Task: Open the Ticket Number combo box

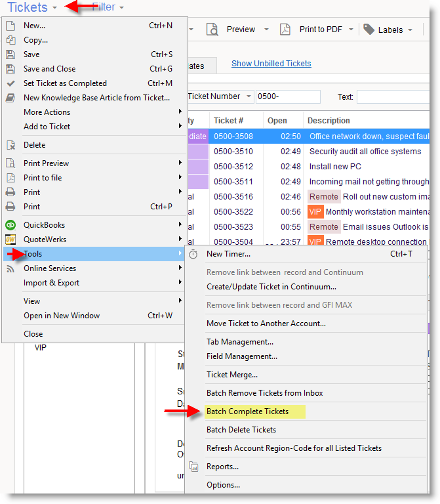Action: [x=219, y=96]
